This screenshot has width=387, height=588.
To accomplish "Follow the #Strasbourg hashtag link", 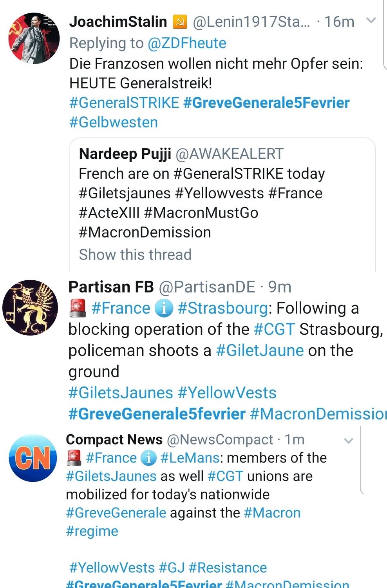I will [x=222, y=308].
